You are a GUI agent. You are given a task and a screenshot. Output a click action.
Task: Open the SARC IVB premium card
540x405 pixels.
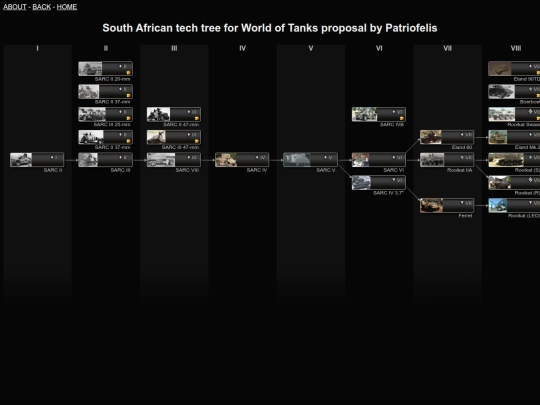[x=379, y=114]
